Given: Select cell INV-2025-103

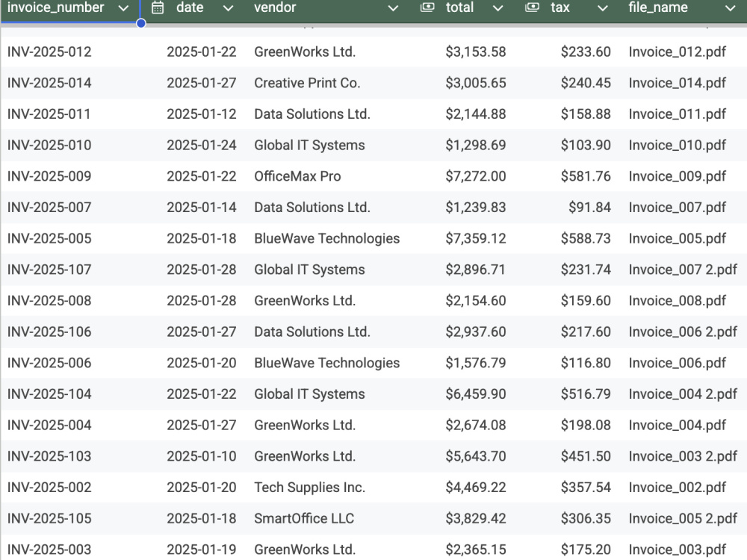Looking at the screenshot, I should coord(49,456).
